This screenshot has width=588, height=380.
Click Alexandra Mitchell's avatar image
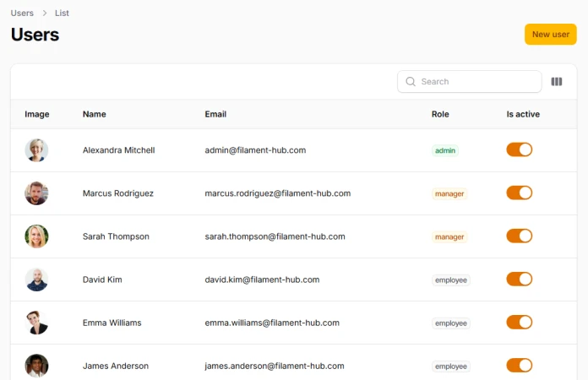pyautogui.click(x=36, y=150)
